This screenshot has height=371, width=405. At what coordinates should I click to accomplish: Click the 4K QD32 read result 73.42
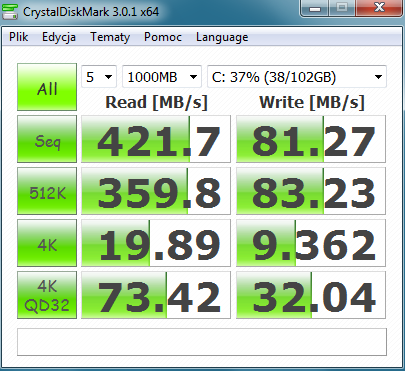click(x=156, y=295)
